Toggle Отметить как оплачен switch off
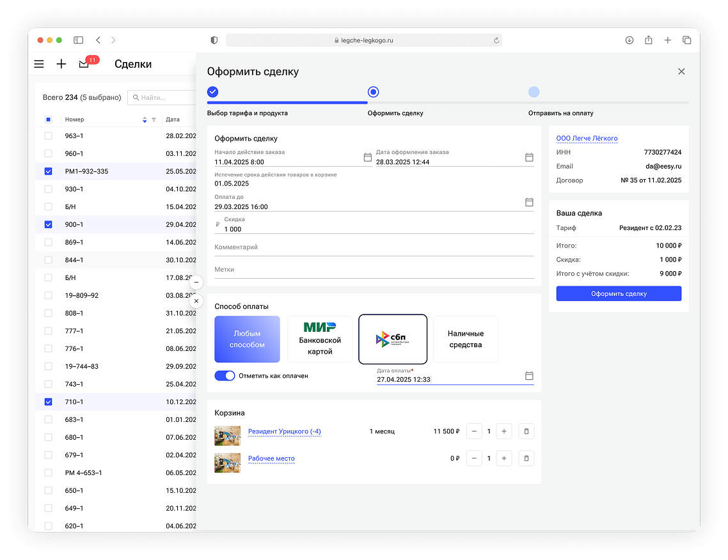Viewport: 728px width, 560px height. (225, 376)
